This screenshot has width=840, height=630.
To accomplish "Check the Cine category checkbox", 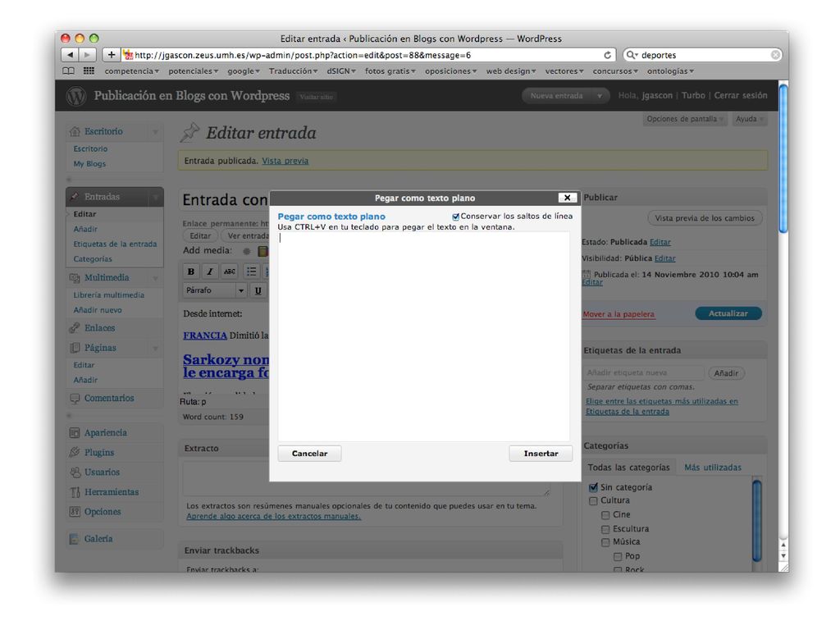I will (605, 515).
